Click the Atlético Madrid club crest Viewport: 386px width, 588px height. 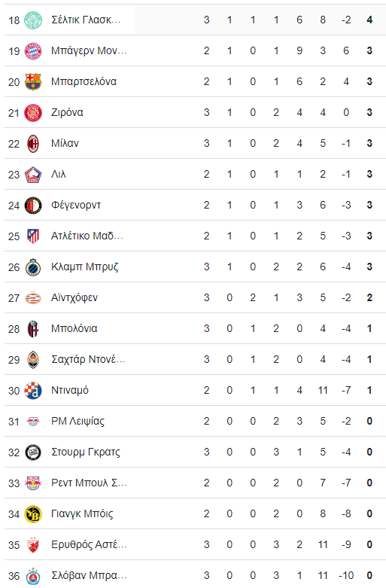[x=33, y=236]
